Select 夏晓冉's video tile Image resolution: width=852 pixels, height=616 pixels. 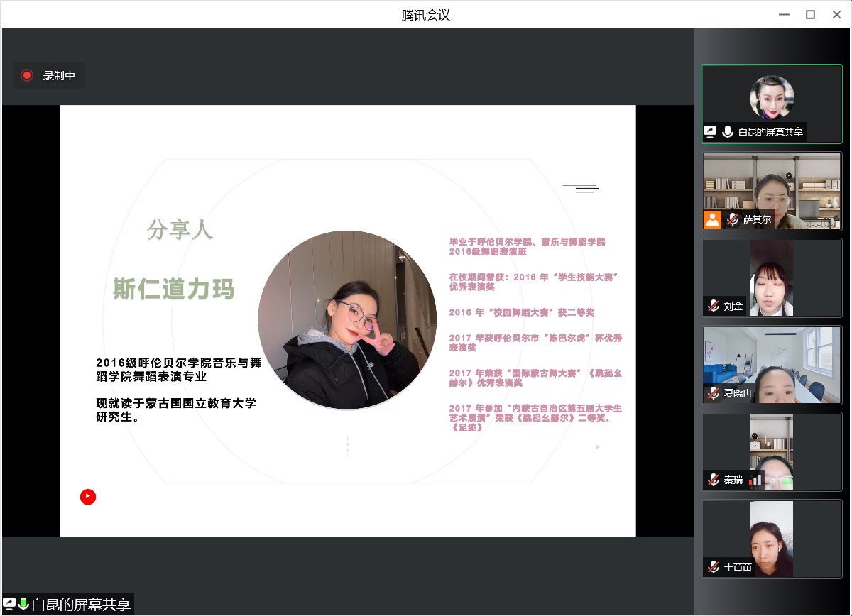pos(772,363)
